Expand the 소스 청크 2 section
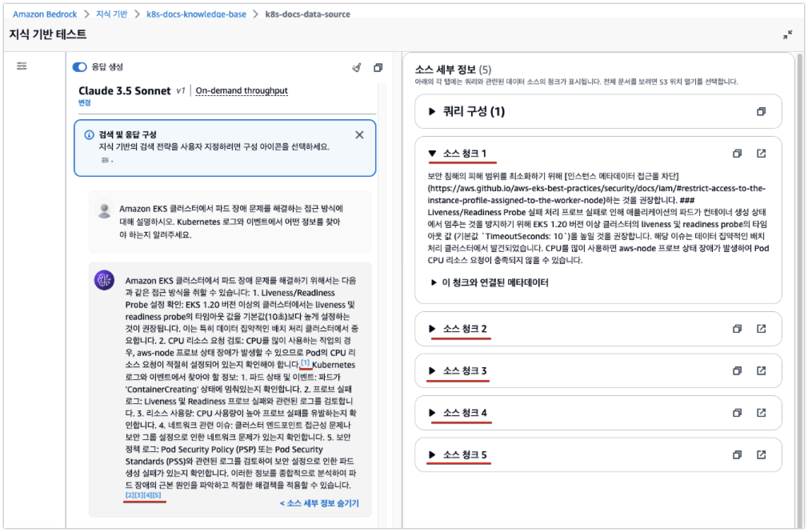Image resolution: width=808 pixels, height=532 pixels. [x=432, y=328]
